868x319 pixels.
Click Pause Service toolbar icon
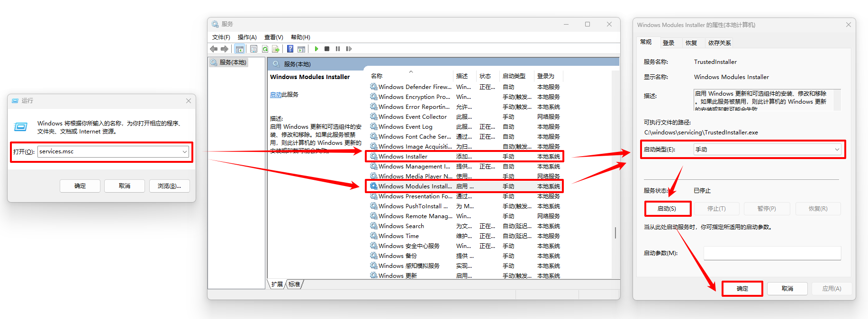pyautogui.click(x=338, y=49)
